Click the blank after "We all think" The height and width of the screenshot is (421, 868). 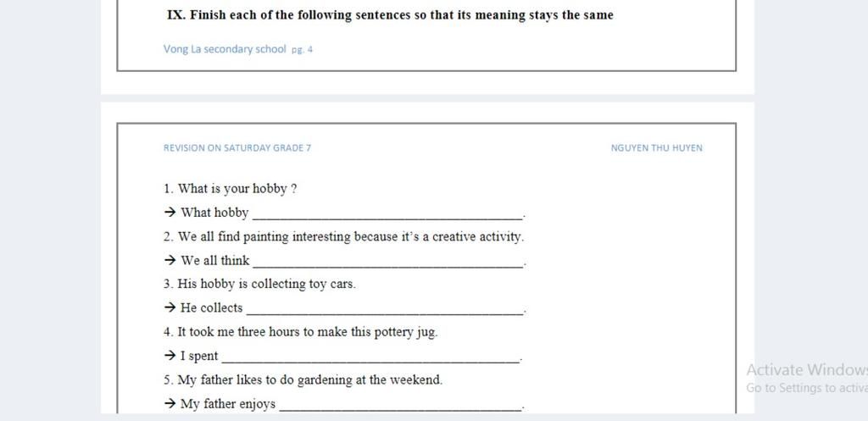tap(387, 261)
